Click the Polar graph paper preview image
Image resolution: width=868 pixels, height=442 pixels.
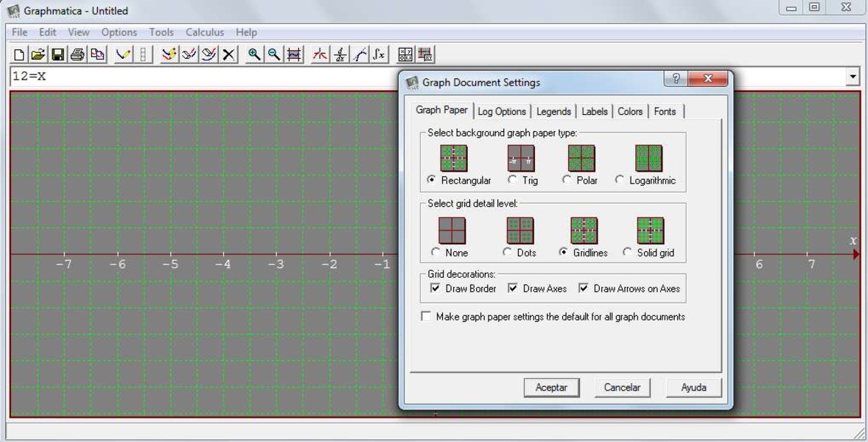coord(581,158)
